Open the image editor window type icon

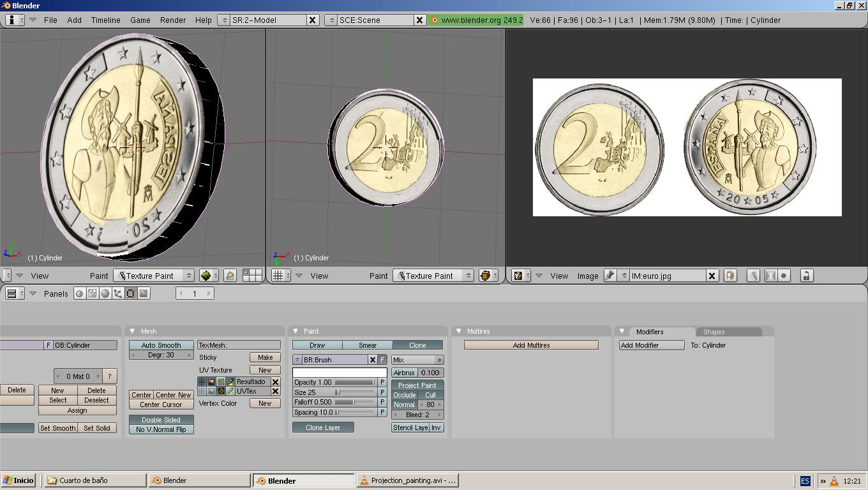coord(521,276)
